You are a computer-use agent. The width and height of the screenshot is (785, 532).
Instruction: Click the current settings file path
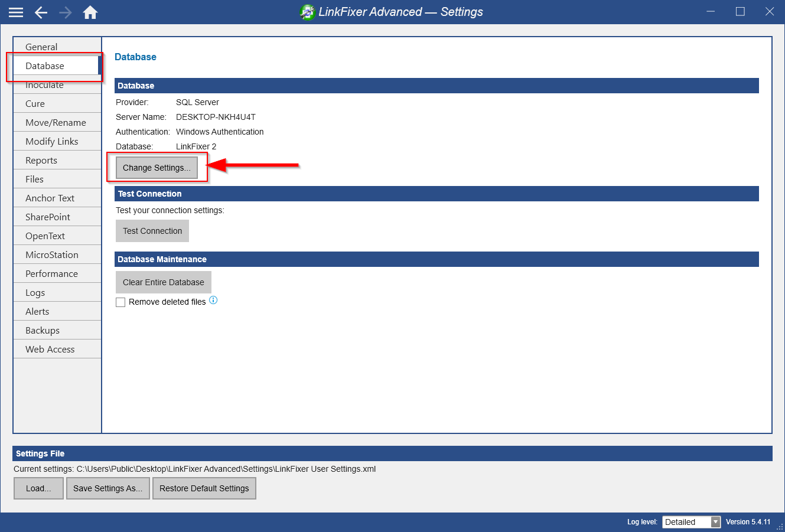tap(226, 469)
